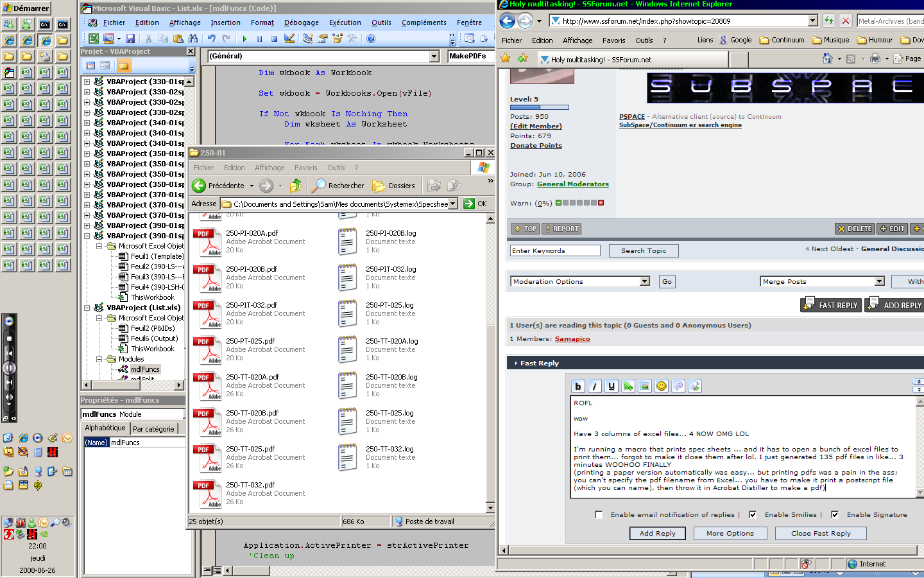The width and height of the screenshot is (924, 578).
Task: Run the macro with the green play icon
Action: tap(244, 39)
